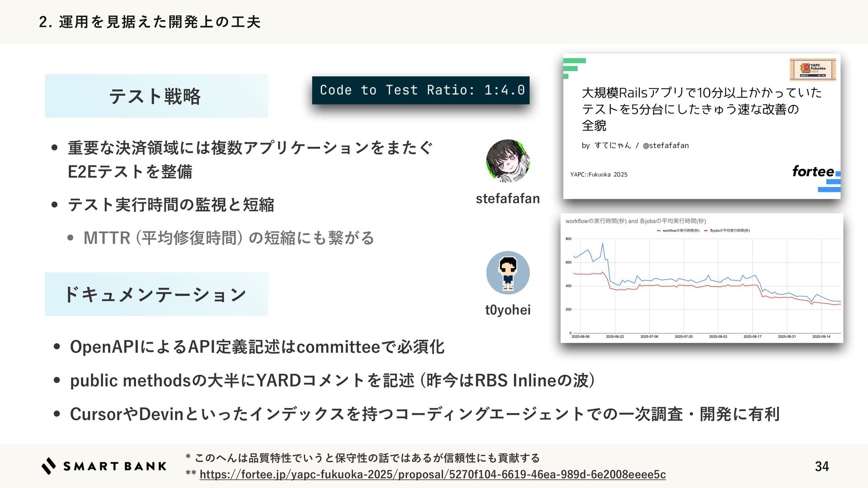Viewport: 868px width, 488px height.
Task: Click sub-bullet about MTTR 平均修復時間
Action: click(229, 238)
